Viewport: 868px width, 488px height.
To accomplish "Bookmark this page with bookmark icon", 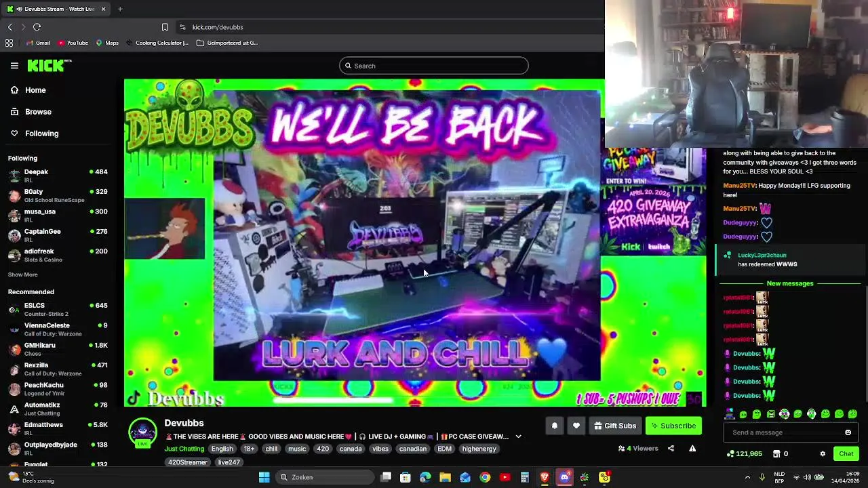I will [165, 27].
